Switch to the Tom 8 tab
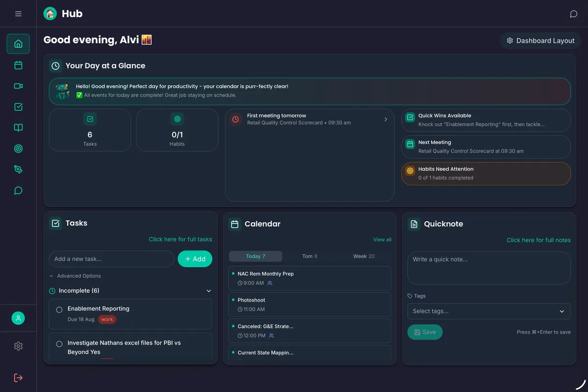Viewport: 588px width, 392px height. (310, 256)
